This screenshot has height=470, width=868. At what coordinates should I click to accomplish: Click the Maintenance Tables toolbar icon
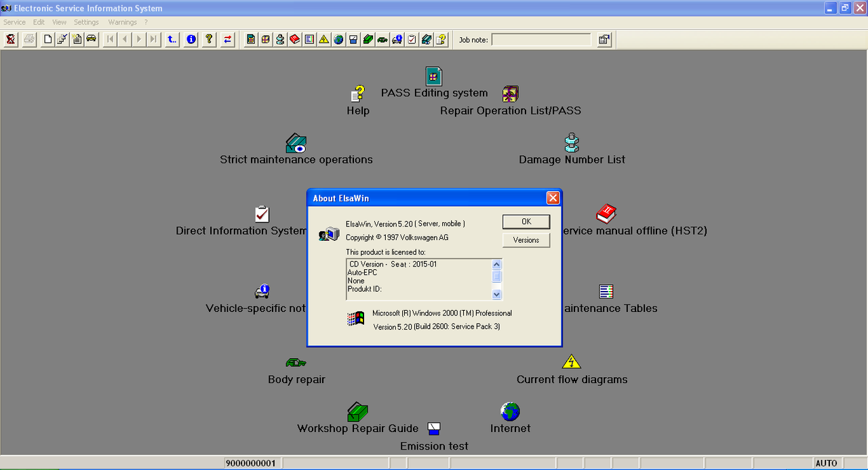(309, 39)
